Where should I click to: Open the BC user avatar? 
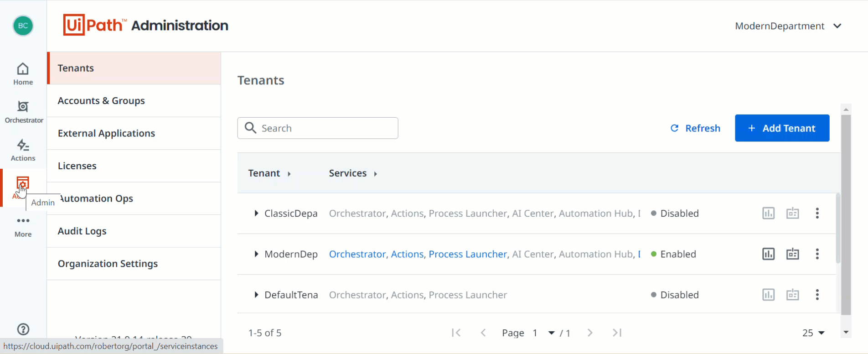[x=23, y=26]
